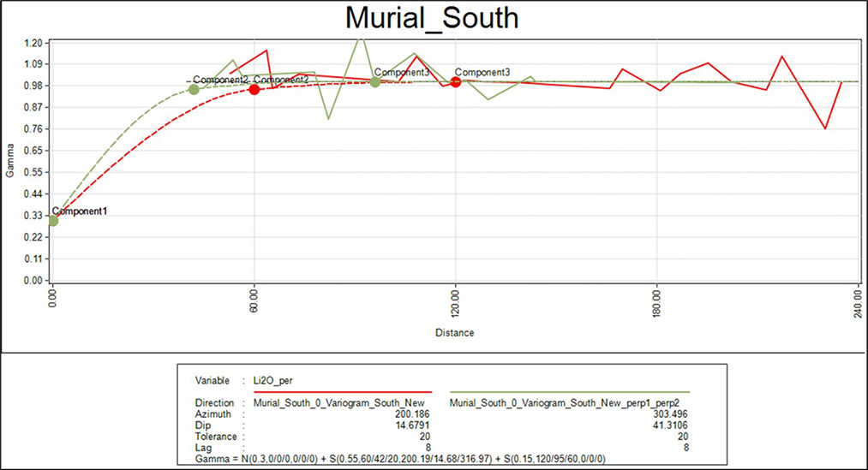This screenshot has height=470, width=868.
Task: Click the red Component3 marker at distance 120
Action: (456, 81)
